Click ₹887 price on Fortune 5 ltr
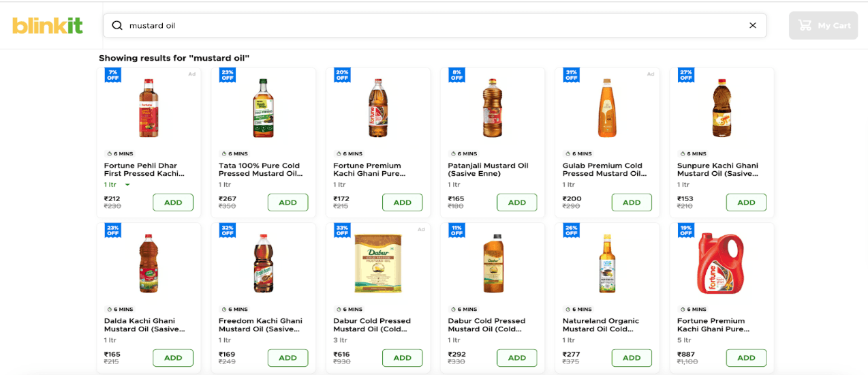868x375 pixels. pos(687,354)
